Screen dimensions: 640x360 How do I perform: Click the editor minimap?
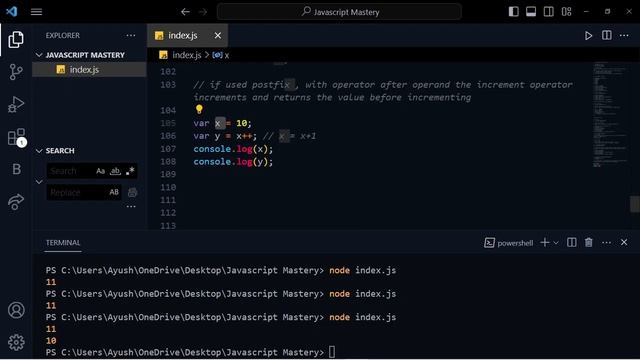coord(609,114)
